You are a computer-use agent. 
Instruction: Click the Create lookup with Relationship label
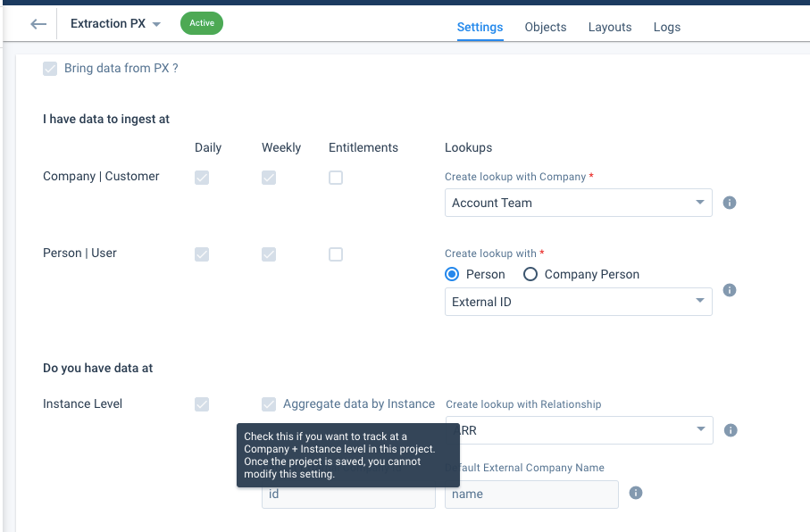coord(523,404)
